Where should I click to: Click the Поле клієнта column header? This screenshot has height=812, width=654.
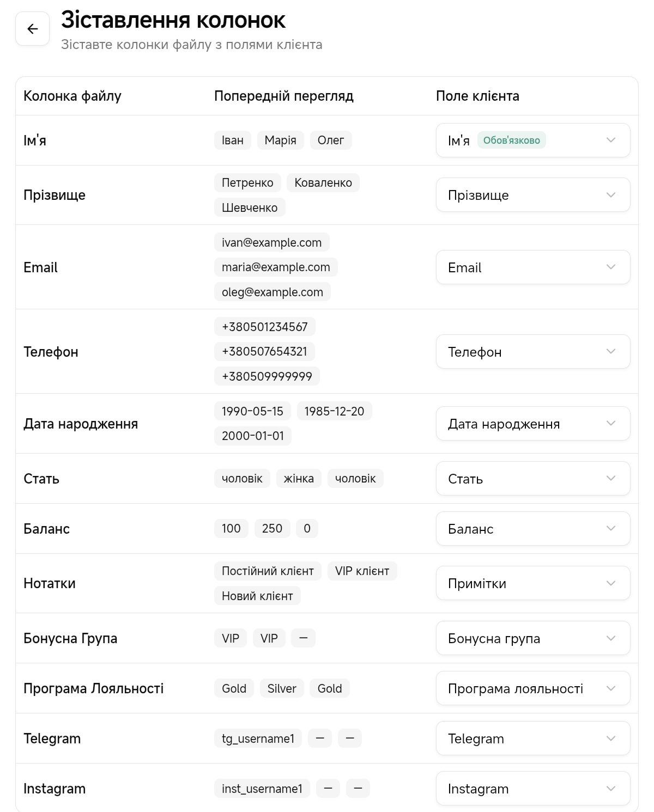point(477,96)
